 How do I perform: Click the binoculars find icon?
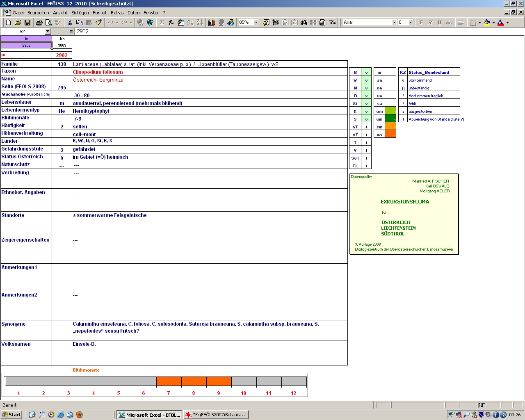click(304, 23)
